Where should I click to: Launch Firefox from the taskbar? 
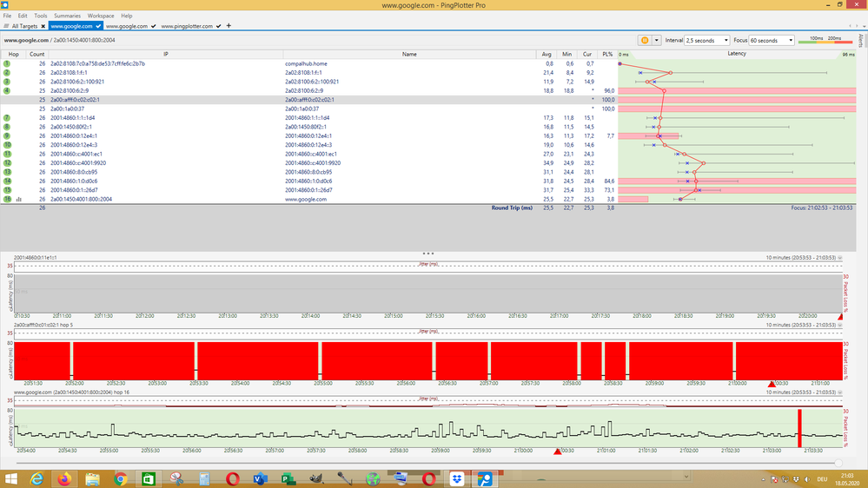66,478
